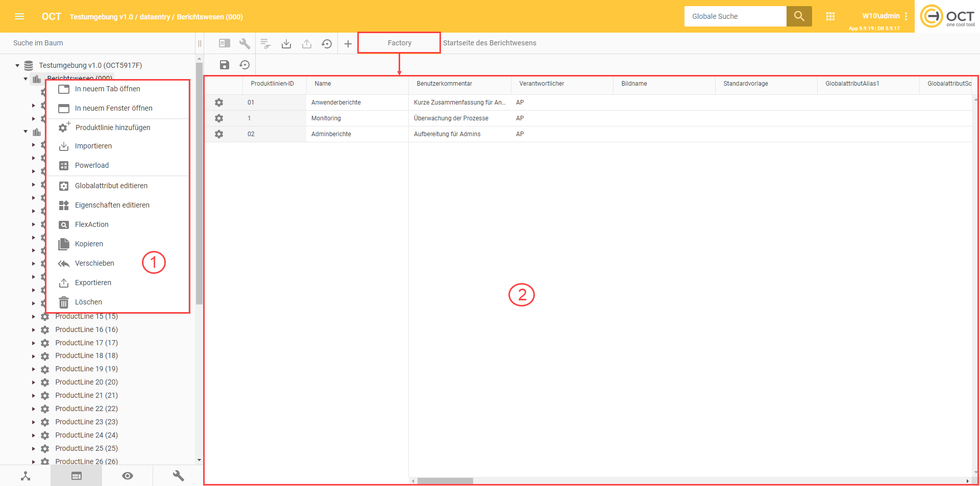This screenshot has width=980, height=486.
Task: Open user menu dots next to W10\admin
Action: (906, 16)
